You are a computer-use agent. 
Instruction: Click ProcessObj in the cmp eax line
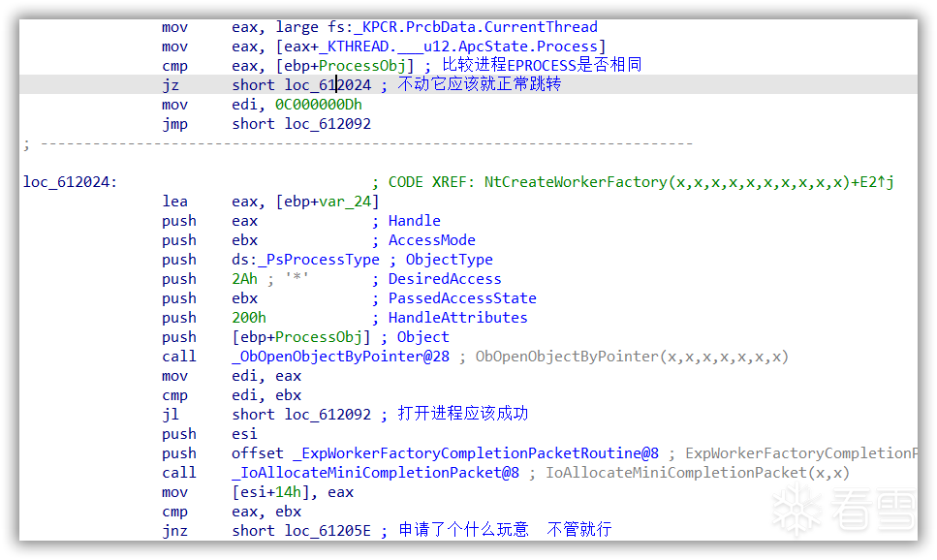362,66
